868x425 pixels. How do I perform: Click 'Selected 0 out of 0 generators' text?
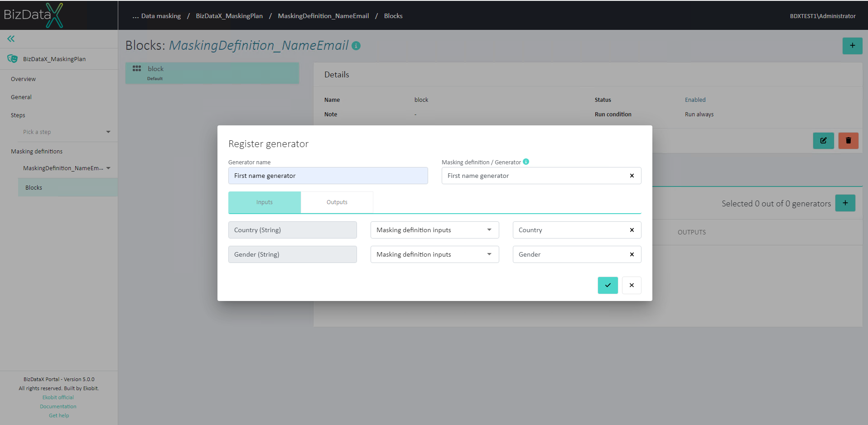click(776, 204)
